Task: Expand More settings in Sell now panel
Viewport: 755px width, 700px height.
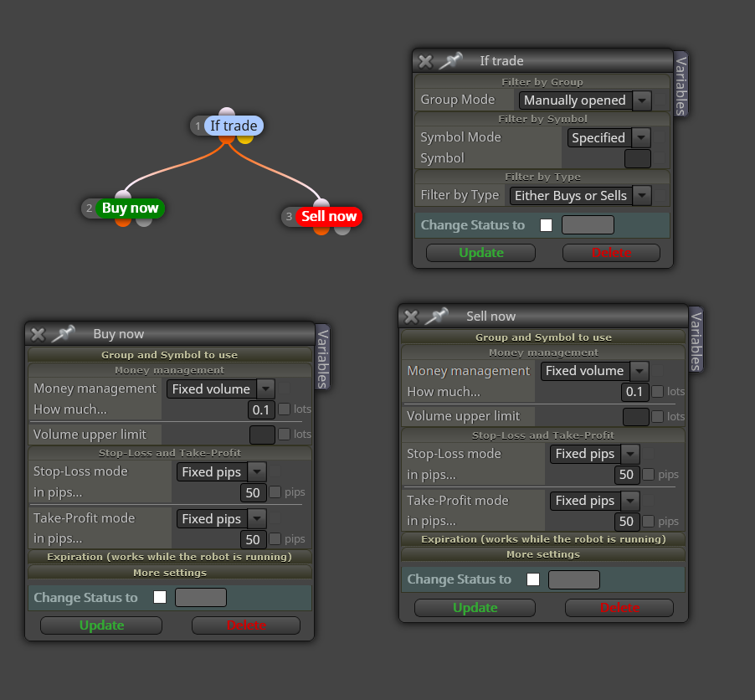Action: coord(543,554)
